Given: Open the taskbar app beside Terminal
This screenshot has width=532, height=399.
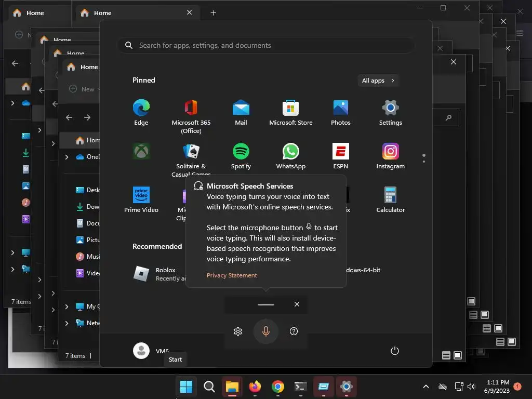Looking at the screenshot, I should (324, 387).
